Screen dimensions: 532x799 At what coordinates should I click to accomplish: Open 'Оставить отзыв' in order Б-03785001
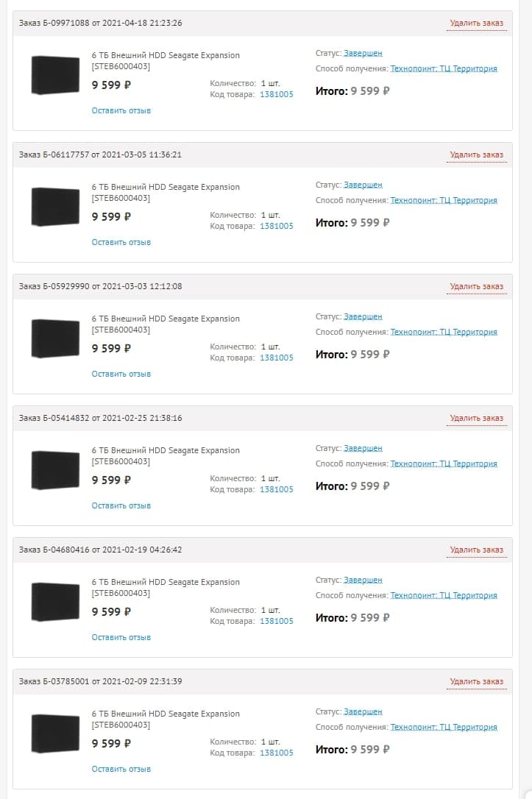point(121,769)
